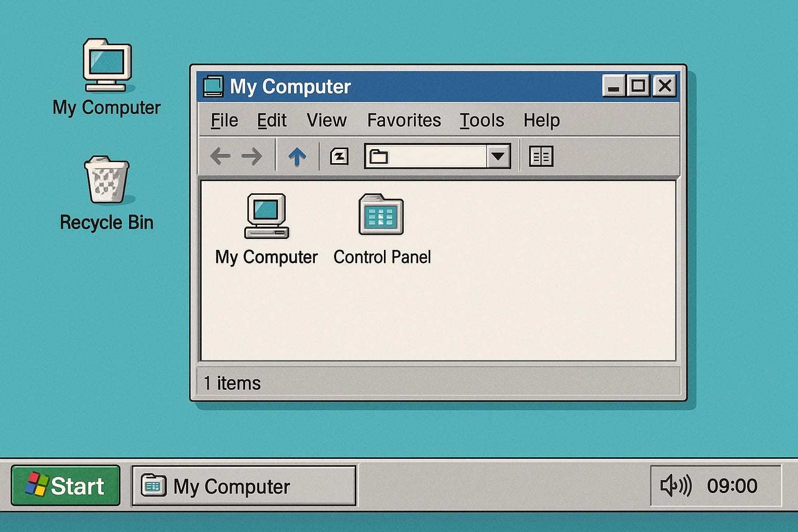Open the Control Panel folder icon
The height and width of the screenshot is (532, 798).
tap(381, 214)
